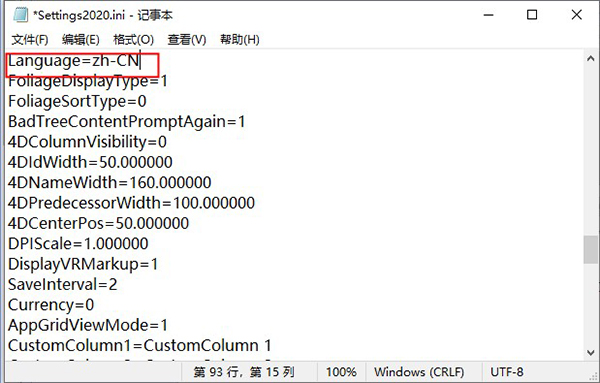The width and height of the screenshot is (600, 383).
Task: Click the SaveInterval=2 line
Action: [x=63, y=284]
